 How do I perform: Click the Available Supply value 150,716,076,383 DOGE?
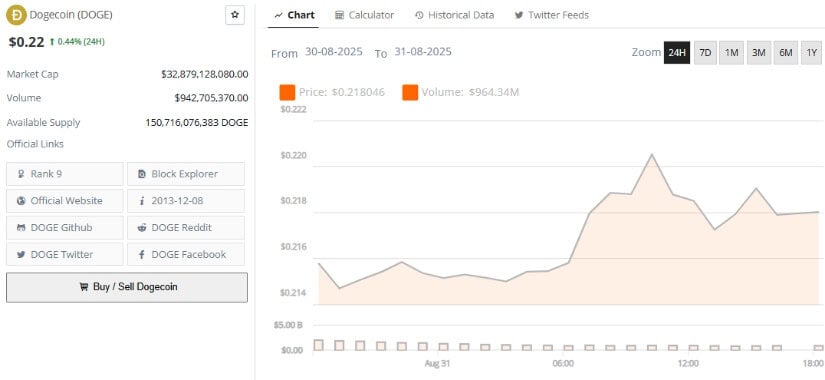pos(197,123)
